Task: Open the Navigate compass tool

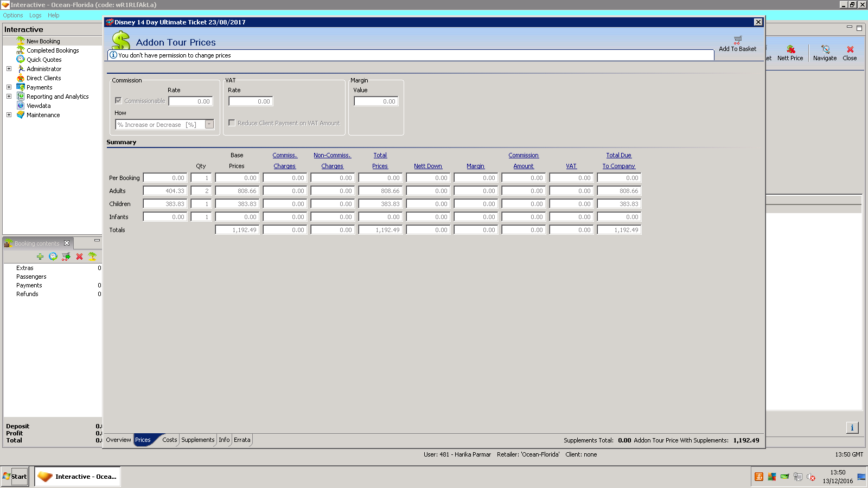Action: coord(825,49)
